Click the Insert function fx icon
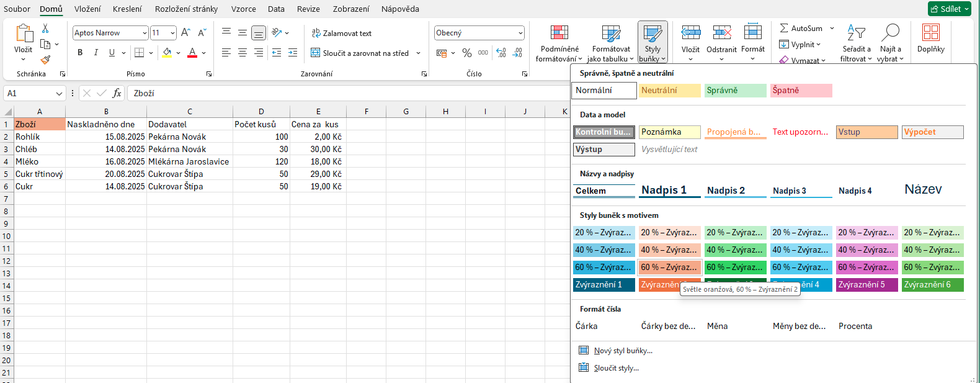980x383 pixels. pyautogui.click(x=117, y=93)
